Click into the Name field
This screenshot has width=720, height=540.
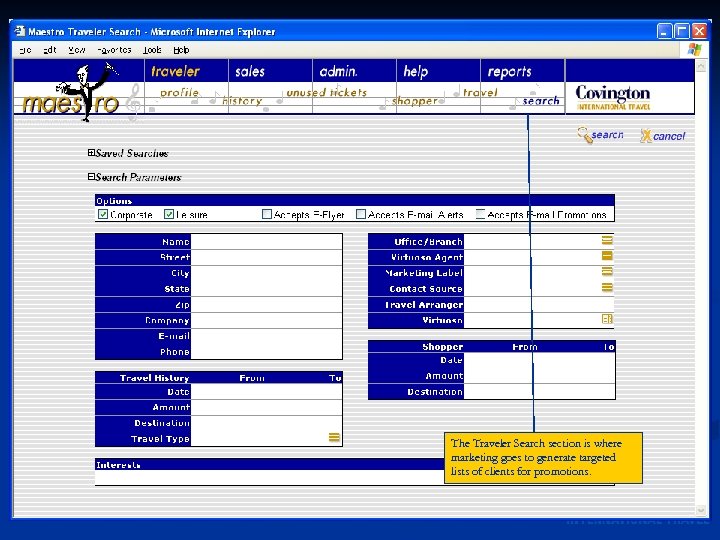(x=266, y=242)
